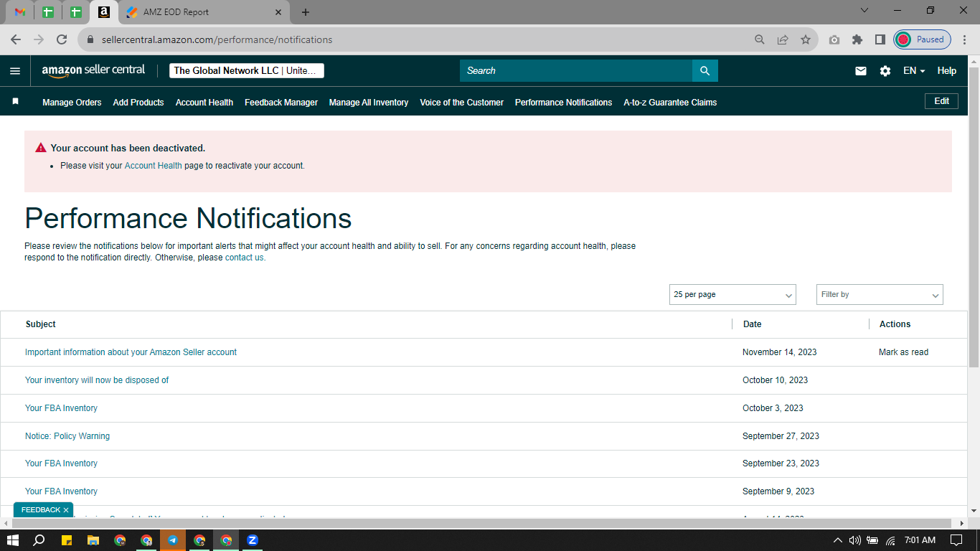Open Account Health in the nav bar

click(x=204, y=103)
